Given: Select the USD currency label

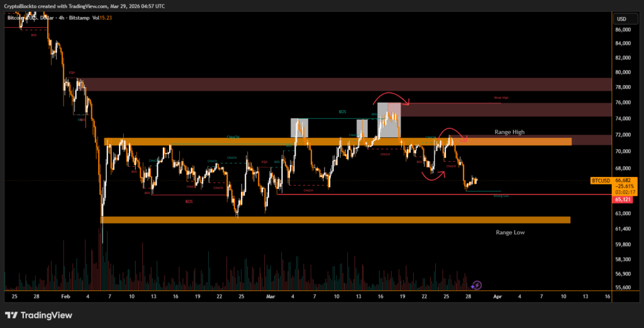Looking at the screenshot, I should tap(623, 18).
